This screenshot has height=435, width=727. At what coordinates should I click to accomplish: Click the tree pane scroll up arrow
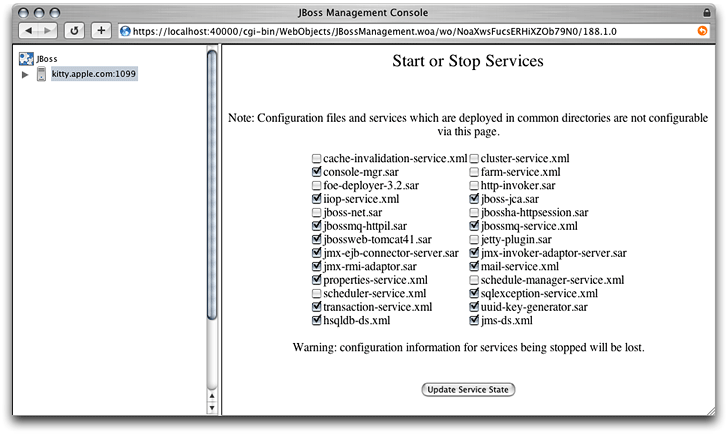pyautogui.click(x=212, y=396)
